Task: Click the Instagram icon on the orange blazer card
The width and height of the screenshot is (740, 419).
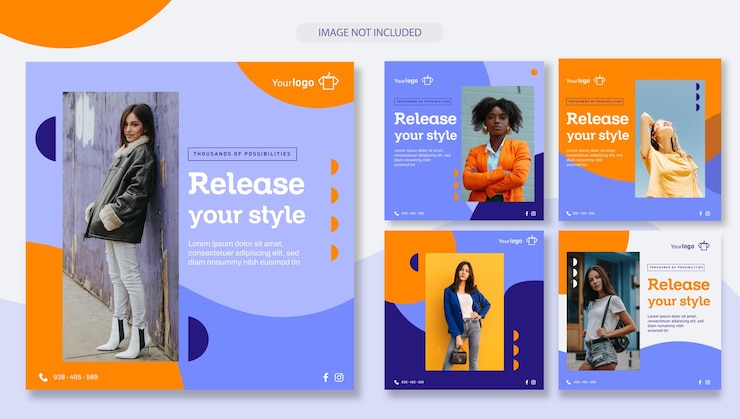Action: click(x=533, y=213)
